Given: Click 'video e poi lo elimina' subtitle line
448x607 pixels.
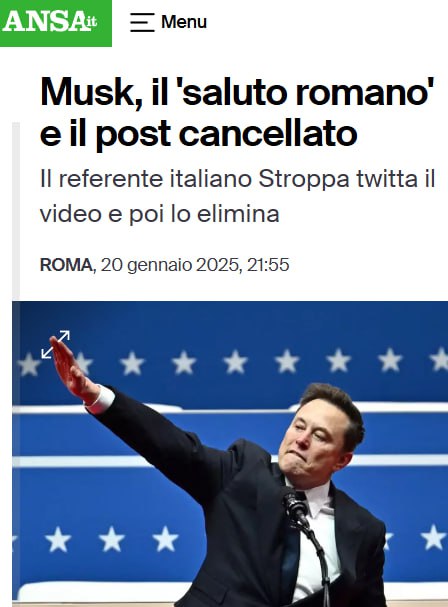Looking at the screenshot, I should click(160, 214).
